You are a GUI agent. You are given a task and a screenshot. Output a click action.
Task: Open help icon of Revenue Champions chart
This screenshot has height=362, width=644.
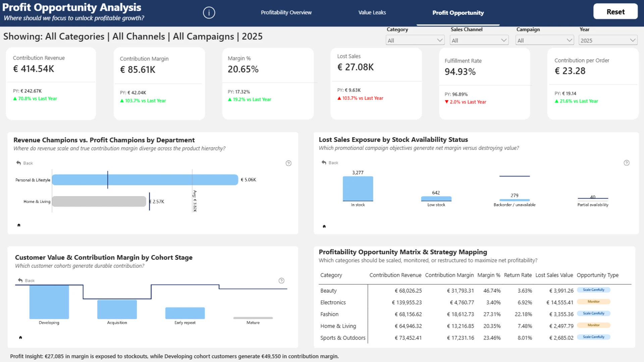tap(288, 163)
